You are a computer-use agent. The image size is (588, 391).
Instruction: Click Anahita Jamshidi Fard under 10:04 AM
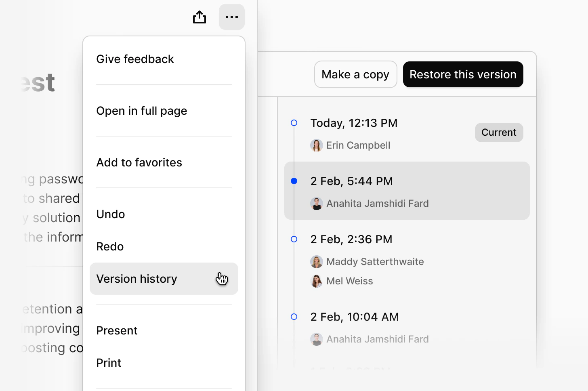coord(378,339)
